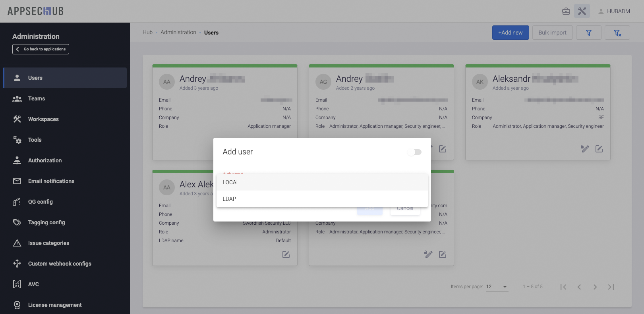Toggle the switch in Add user dialog
644x314 pixels.
click(x=415, y=152)
